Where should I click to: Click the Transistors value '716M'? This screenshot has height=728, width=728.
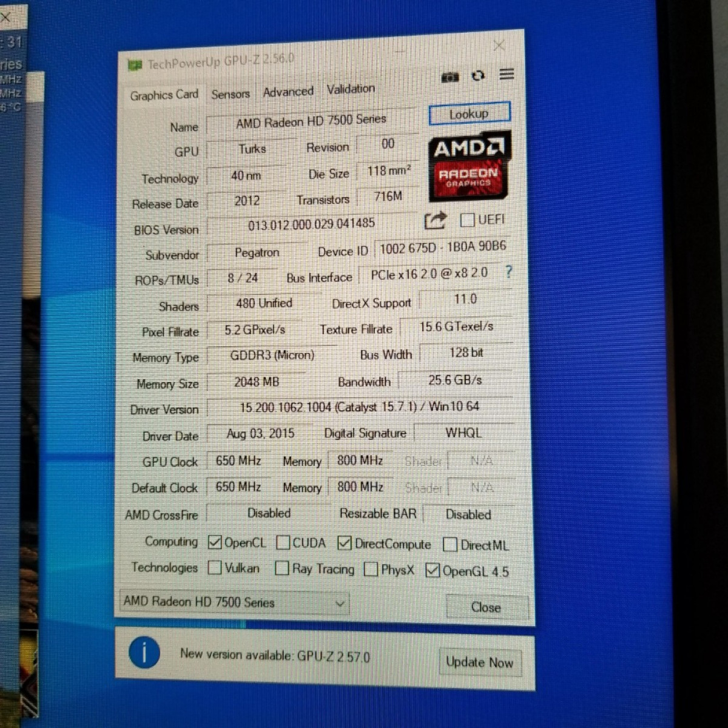(x=388, y=197)
